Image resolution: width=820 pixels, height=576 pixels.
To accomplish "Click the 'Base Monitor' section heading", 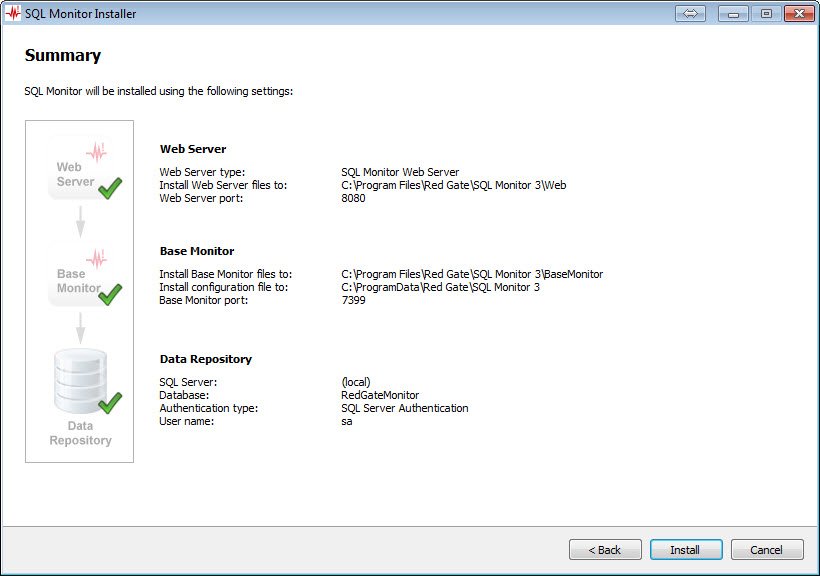I will pyautogui.click(x=197, y=251).
